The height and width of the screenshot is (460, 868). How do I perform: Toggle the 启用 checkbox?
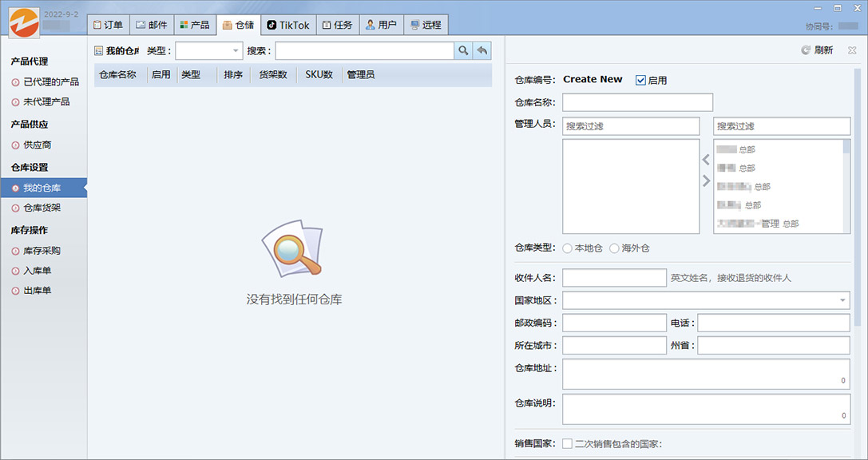pyautogui.click(x=640, y=80)
